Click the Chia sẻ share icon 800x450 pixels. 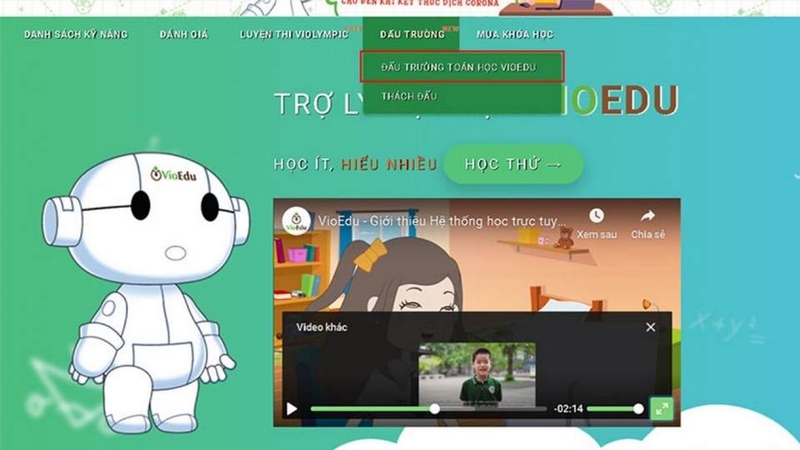tap(648, 216)
